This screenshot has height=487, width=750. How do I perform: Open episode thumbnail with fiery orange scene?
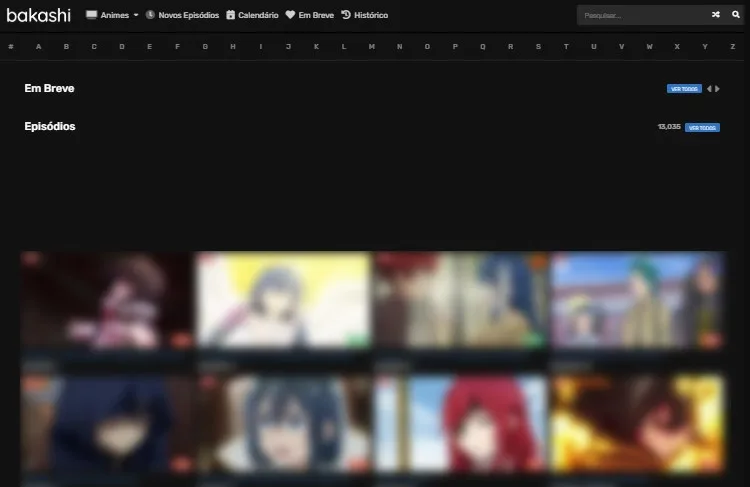(637, 424)
